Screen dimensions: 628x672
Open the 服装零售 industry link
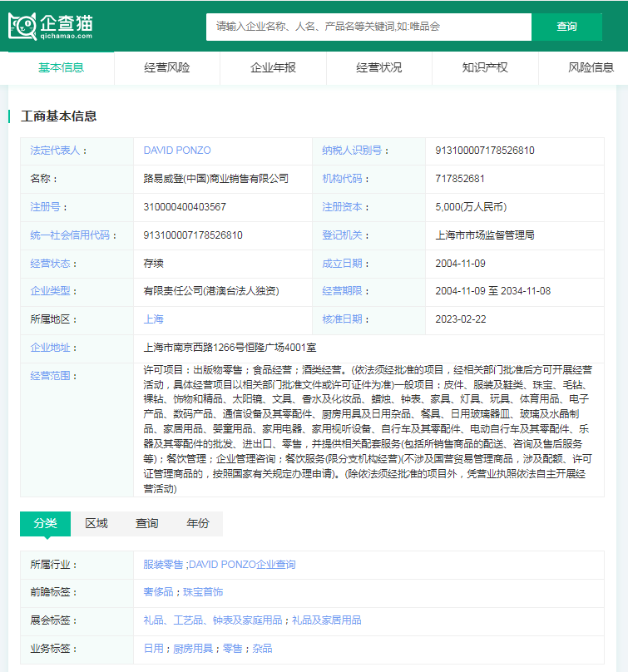pos(163,565)
